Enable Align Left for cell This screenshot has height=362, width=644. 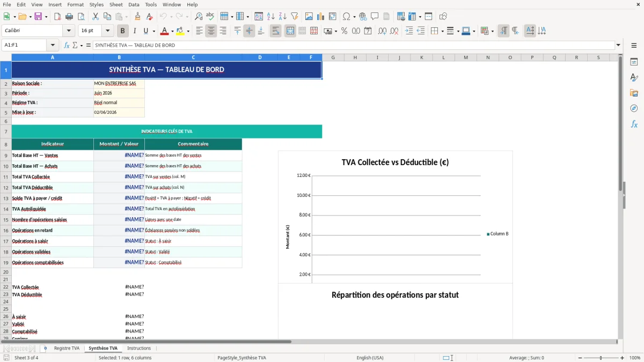[x=199, y=31]
